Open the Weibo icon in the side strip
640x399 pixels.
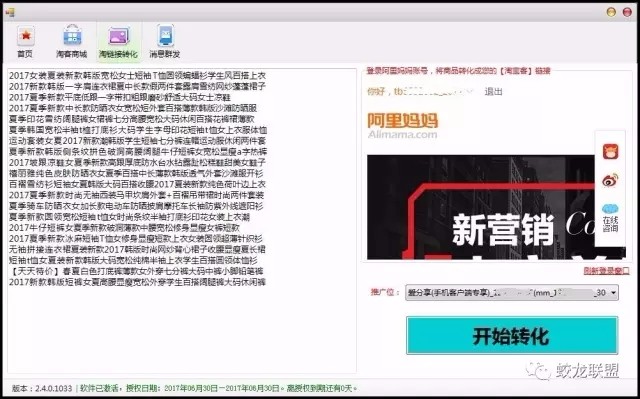(610, 180)
